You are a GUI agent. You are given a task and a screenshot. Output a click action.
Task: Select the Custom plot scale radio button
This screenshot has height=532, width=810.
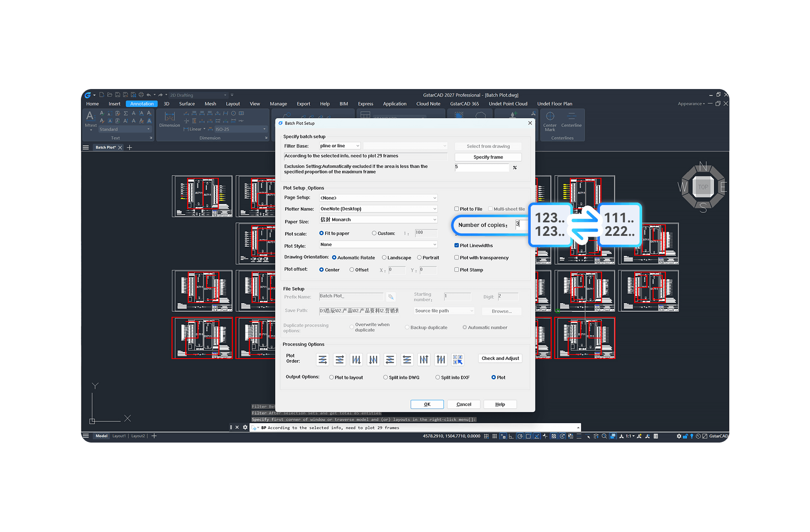[374, 233]
